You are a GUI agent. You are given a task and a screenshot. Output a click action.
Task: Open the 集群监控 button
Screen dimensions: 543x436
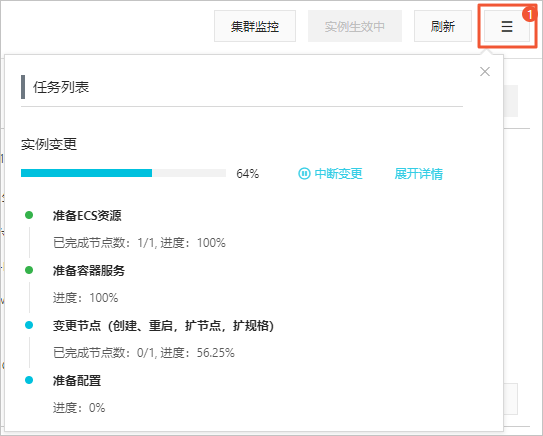click(x=255, y=26)
